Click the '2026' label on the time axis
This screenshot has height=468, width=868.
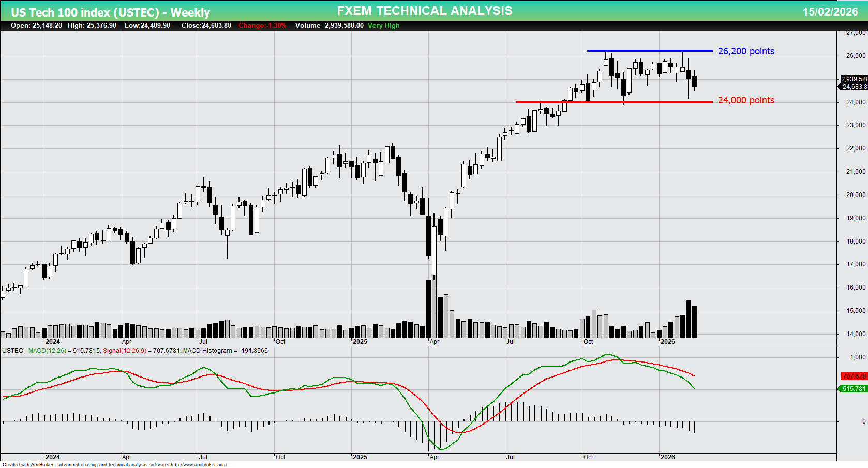point(668,342)
